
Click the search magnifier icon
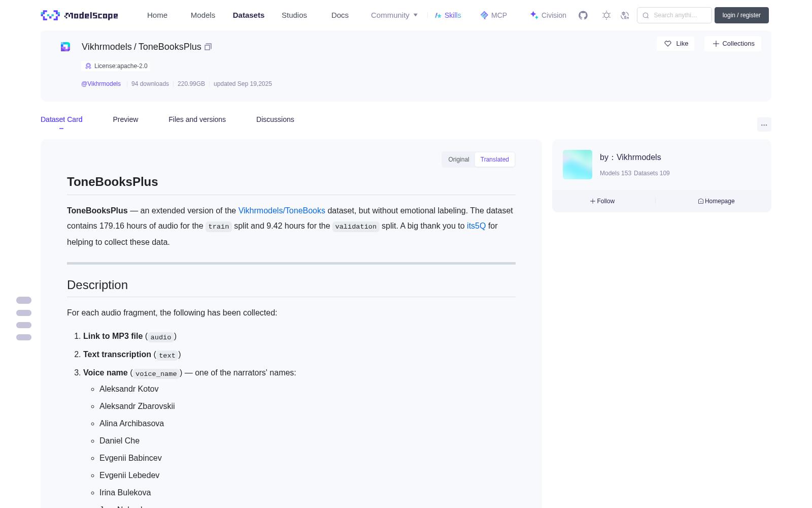pos(646,15)
